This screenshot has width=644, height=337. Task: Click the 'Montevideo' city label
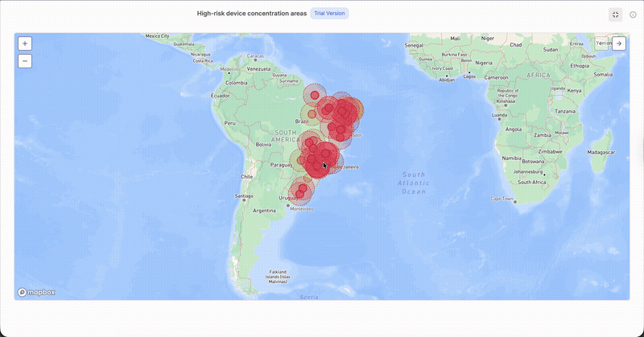[x=302, y=209]
